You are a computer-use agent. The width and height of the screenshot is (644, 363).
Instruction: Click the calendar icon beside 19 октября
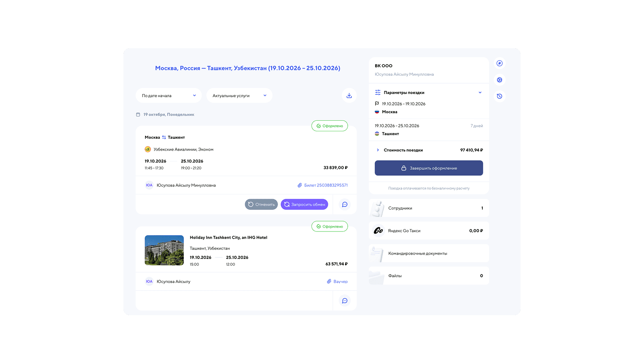pyautogui.click(x=138, y=114)
